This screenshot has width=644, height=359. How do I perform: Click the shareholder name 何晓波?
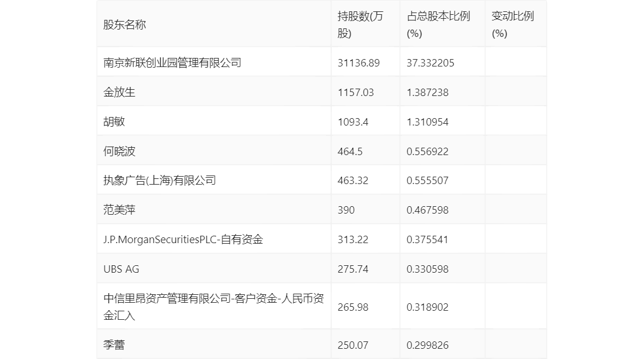[x=119, y=151]
